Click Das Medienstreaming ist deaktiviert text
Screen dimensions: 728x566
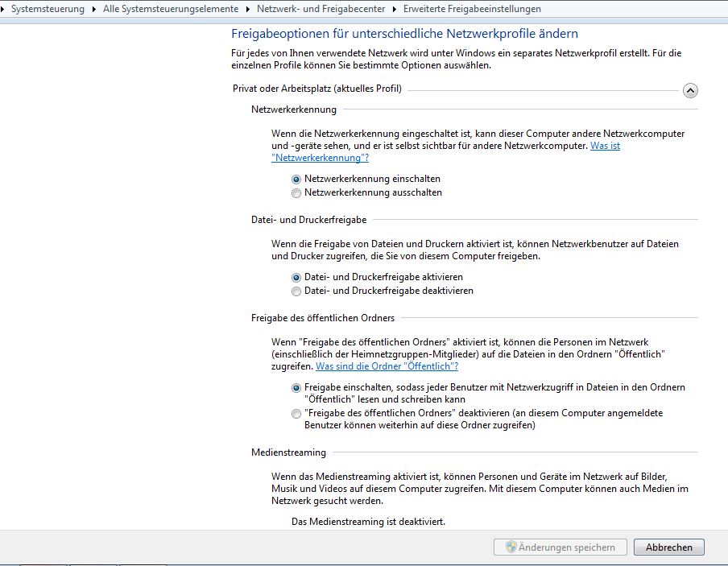click(368, 522)
